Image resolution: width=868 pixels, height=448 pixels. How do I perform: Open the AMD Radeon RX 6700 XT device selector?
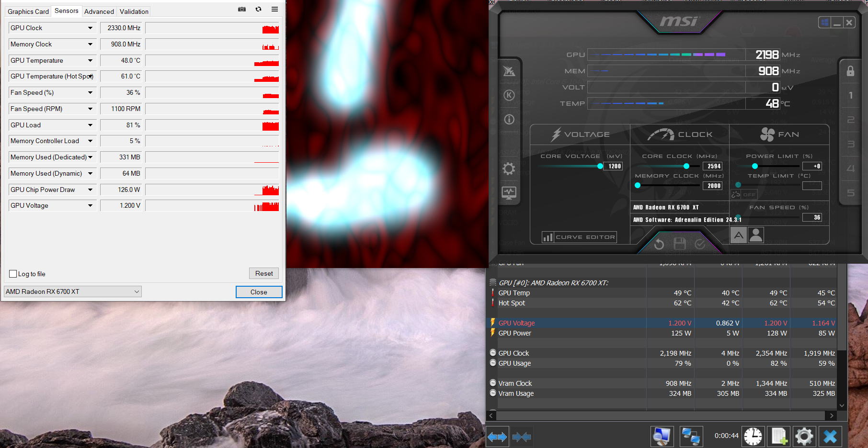point(72,291)
